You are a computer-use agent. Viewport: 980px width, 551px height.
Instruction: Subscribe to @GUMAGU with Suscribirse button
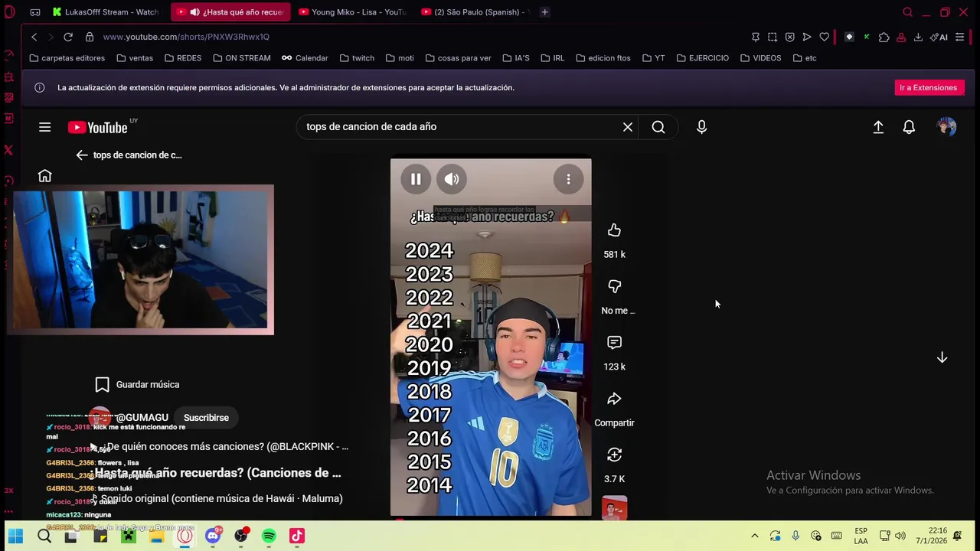(x=206, y=418)
